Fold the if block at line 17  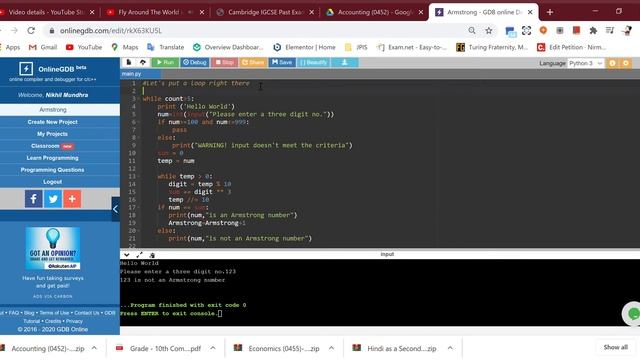click(139, 207)
